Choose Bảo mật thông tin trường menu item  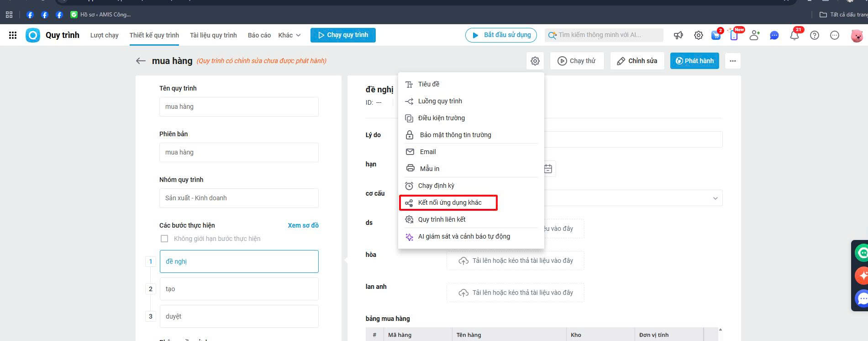471,135
